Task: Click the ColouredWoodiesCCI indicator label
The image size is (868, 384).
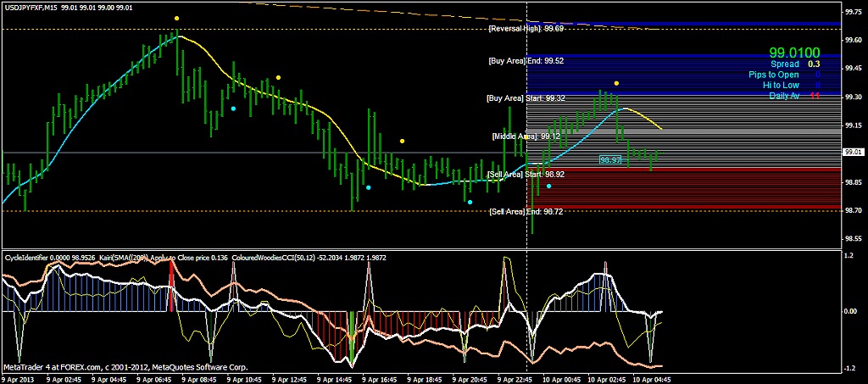Action: click(x=270, y=256)
